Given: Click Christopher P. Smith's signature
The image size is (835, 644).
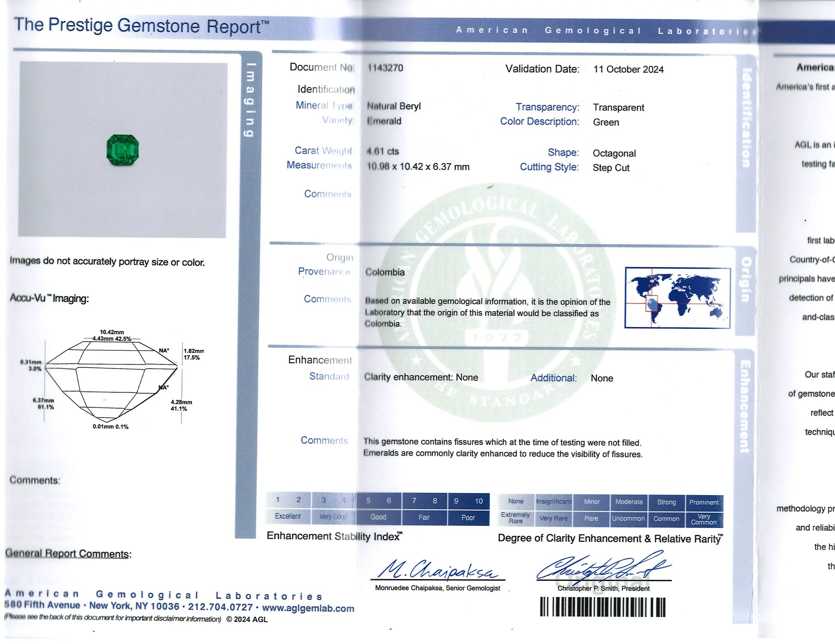Looking at the screenshot, I should click(603, 568).
